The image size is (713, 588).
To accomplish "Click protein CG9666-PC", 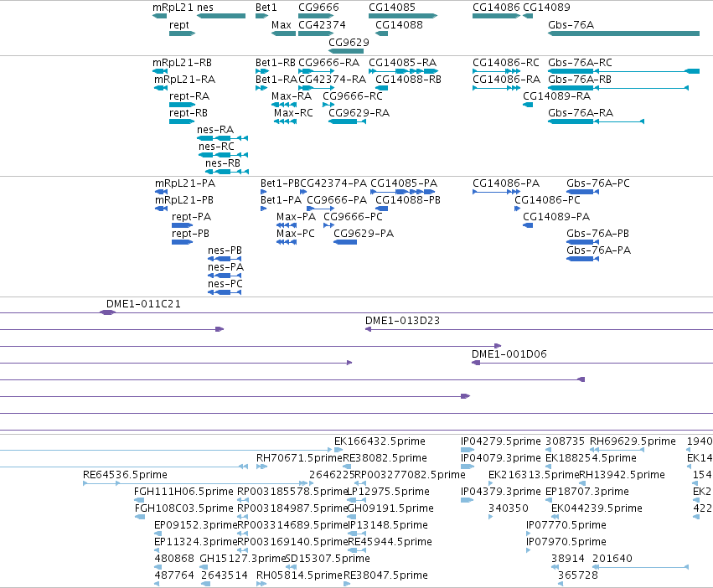I will click(353, 217).
